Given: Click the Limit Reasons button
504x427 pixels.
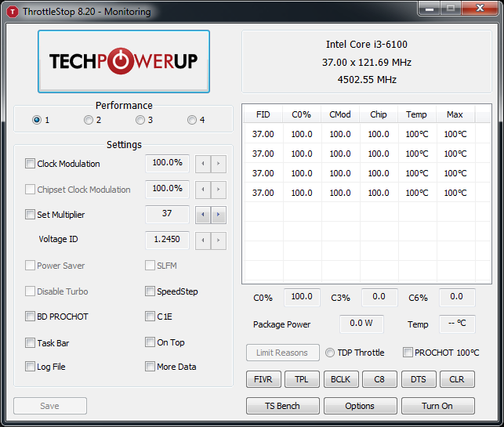Looking at the screenshot, I should [283, 353].
